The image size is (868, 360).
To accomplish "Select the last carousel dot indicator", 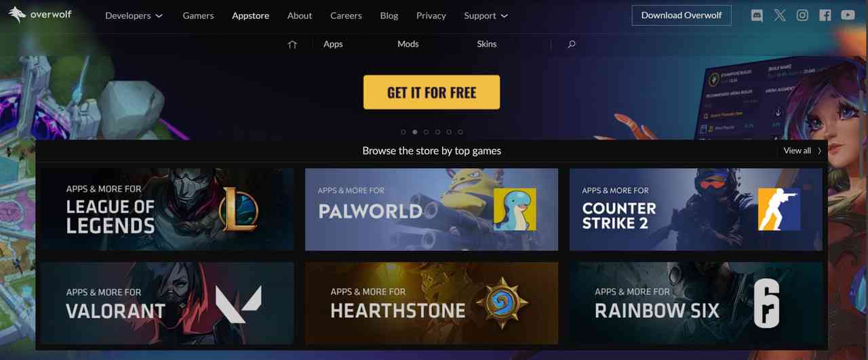I will [x=460, y=132].
